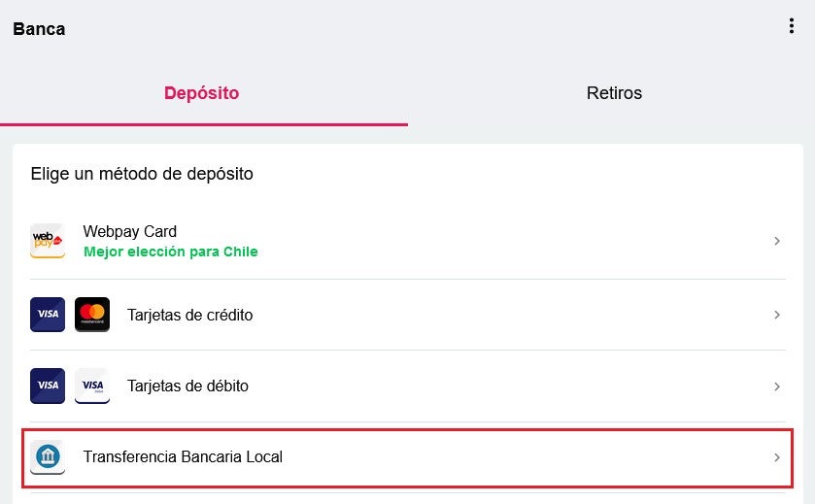Screen dimensions: 815x504
Task: Switch to the Depósito tab
Action: pyautogui.click(x=202, y=93)
